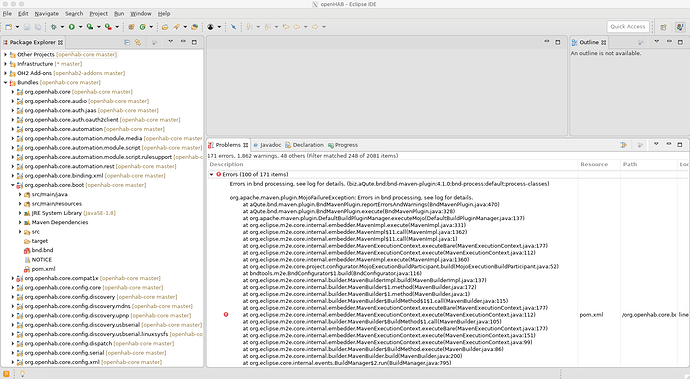This screenshot has height=379, width=690.
Task: Expand the Other Projects working set
Action: pos(5,55)
